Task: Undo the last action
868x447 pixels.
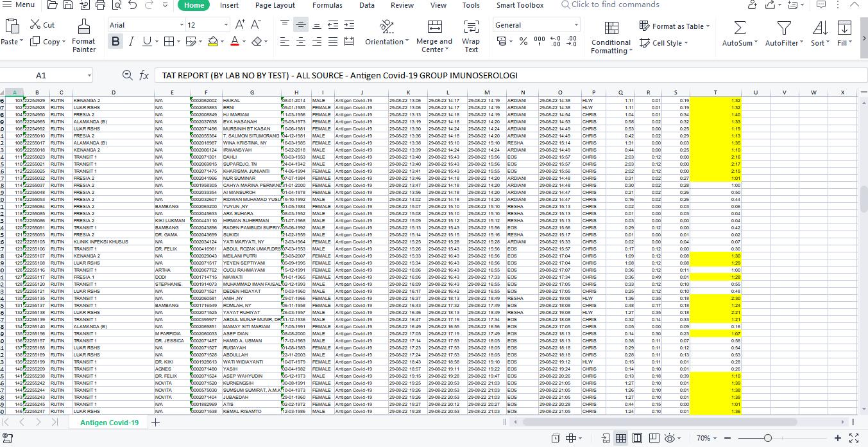Action: (x=132, y=5)
